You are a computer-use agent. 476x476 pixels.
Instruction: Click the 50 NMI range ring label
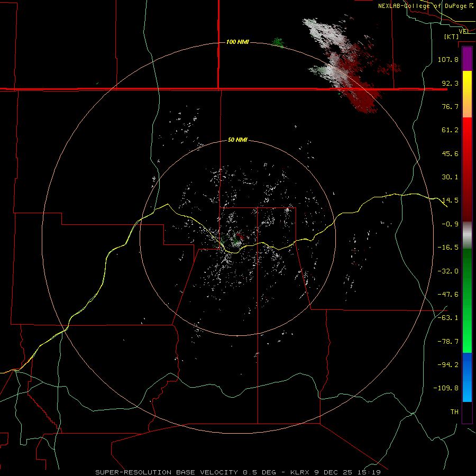237,140
